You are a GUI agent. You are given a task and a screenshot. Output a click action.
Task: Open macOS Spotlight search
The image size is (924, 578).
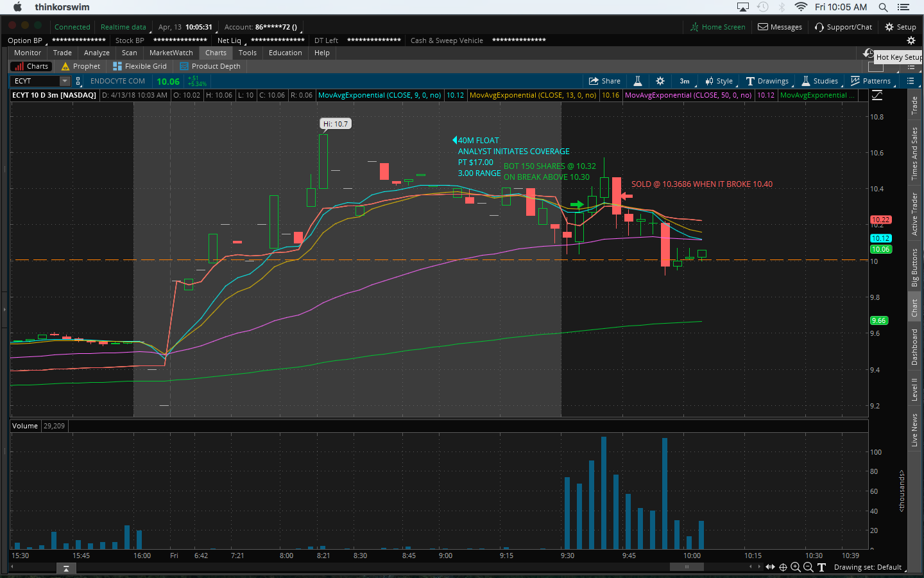tap(883, 7)
